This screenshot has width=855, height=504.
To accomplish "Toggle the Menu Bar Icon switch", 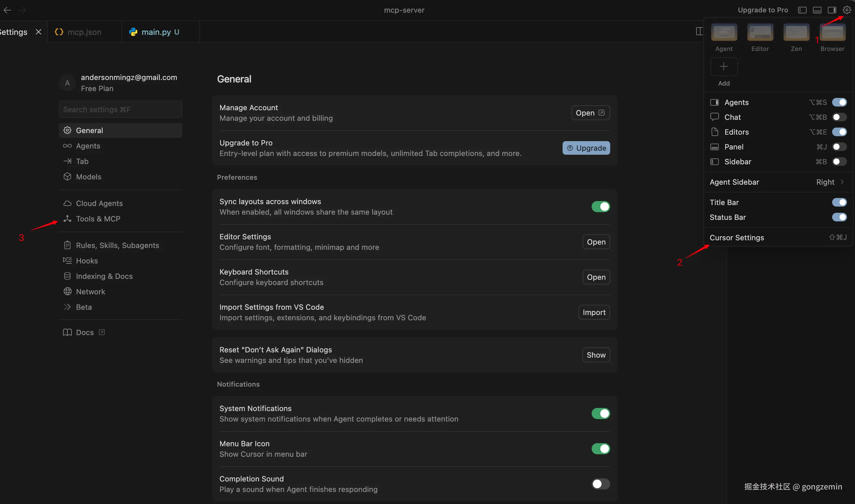I will point(601,449).
